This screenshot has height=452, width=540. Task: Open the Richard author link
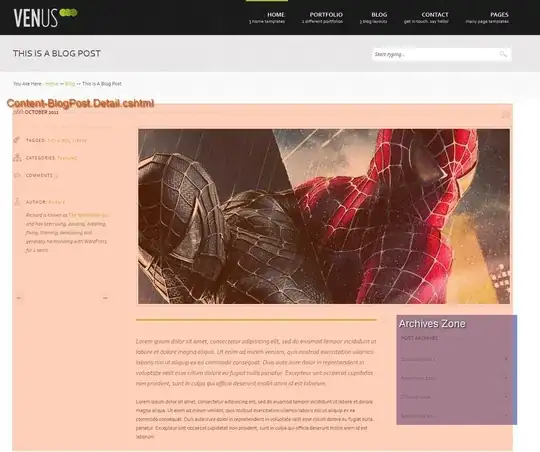[x=56, y=202]
